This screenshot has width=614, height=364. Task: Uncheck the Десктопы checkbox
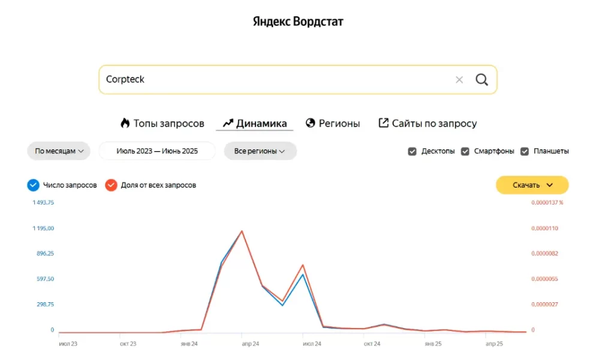[x=412, y=151]
